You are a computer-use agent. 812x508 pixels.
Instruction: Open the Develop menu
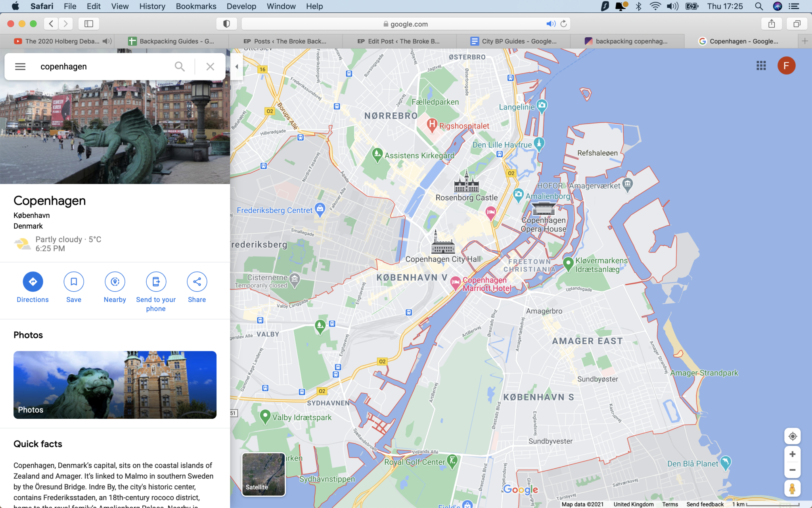(241, 6)
